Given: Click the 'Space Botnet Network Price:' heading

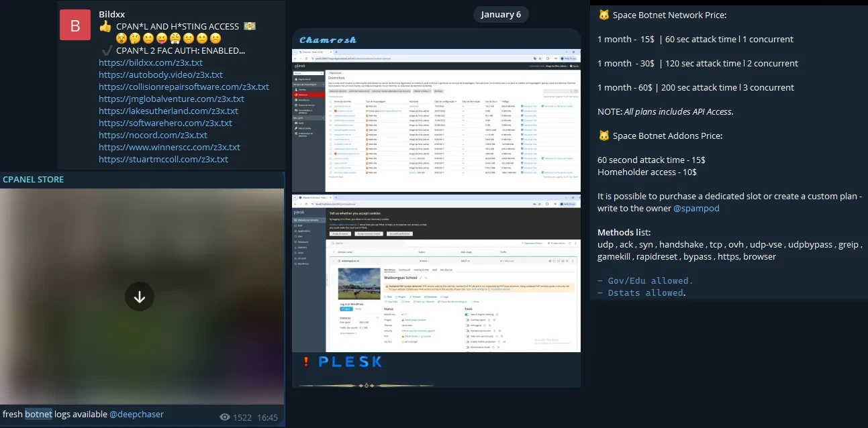Looking at the screenshot, I should (669, 15).
